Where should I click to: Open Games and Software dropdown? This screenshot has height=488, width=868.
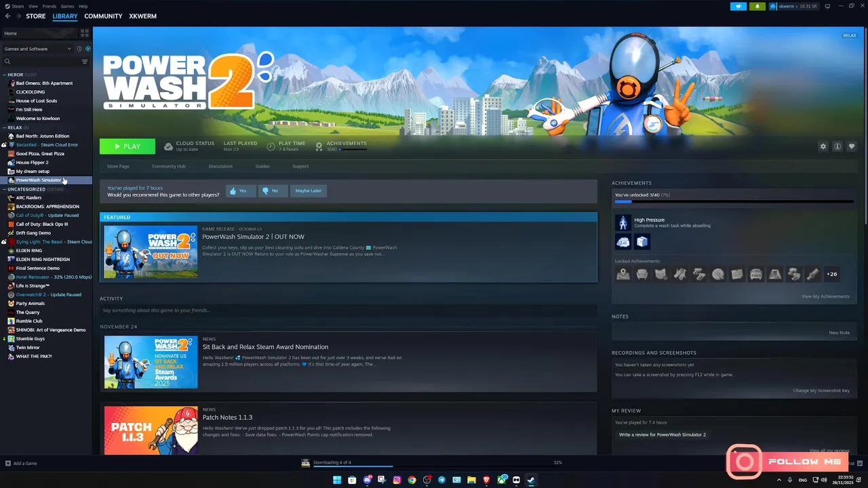tap(37, 49)
